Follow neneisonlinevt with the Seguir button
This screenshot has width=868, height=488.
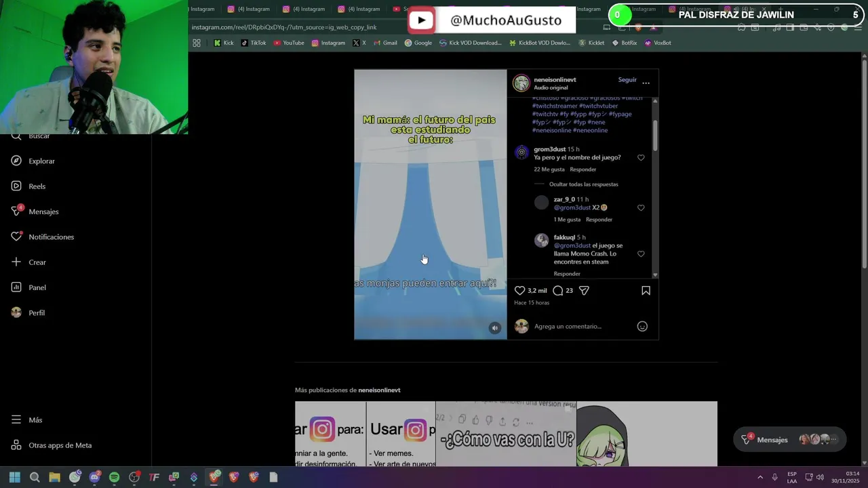[x=627, y=80]
